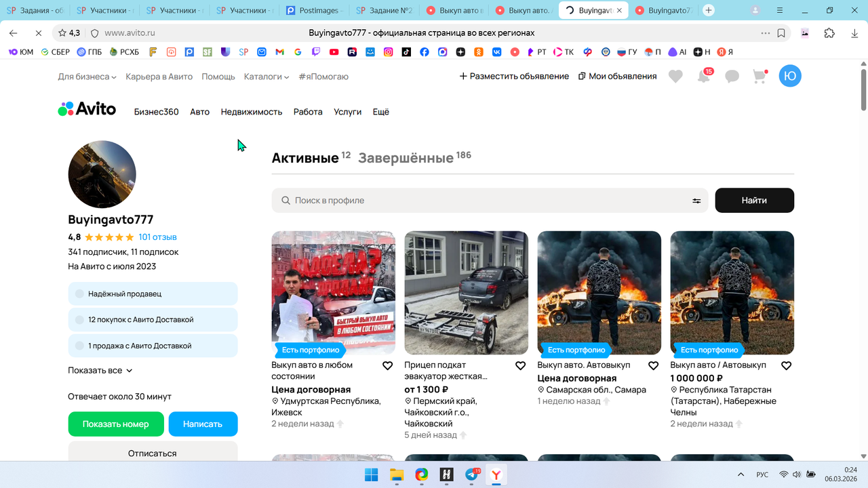Open Telegram from Windows taskbar
The width and height of the screenshot is (868, 488).
(472, 474)
